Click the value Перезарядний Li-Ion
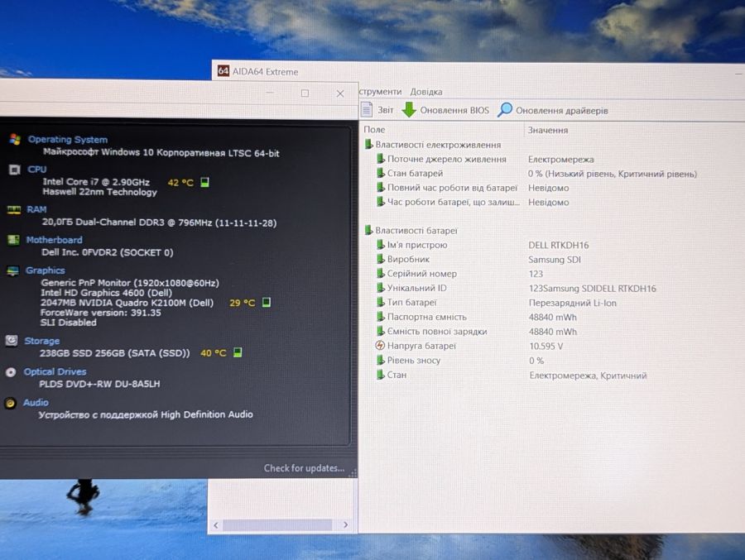Image resolution: width=745 pixels, height=560 pixels. pyautogui.click(x=573, y=303)
